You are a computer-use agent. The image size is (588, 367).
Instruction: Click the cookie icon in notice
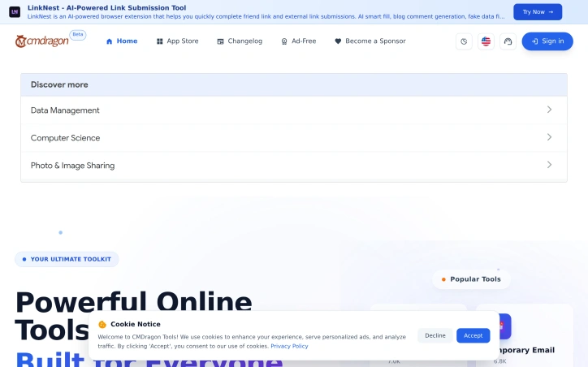pos(102,324)
